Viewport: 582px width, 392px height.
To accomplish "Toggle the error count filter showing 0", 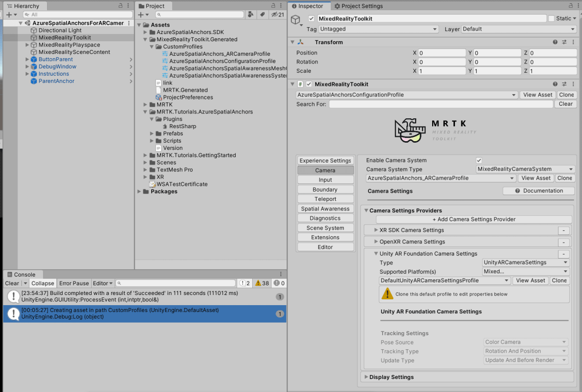I will point(279,283).
